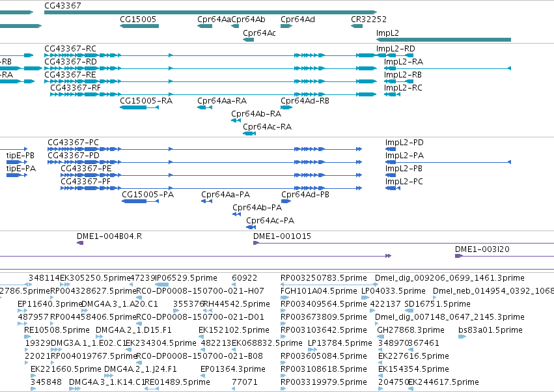
Task: Click the EP11640.3prime EST label
Action: (50, 304)
